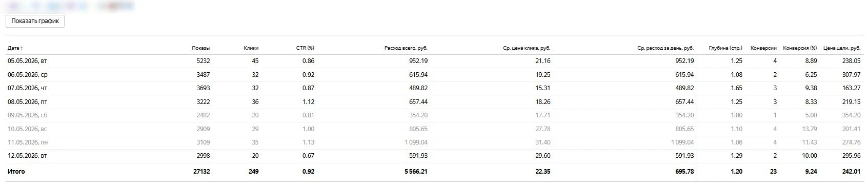Image resolution: width=868 pixels, height=187 pixels.
Task: Click the Расход всего, руб. header
Action: (x=406, y=48)
